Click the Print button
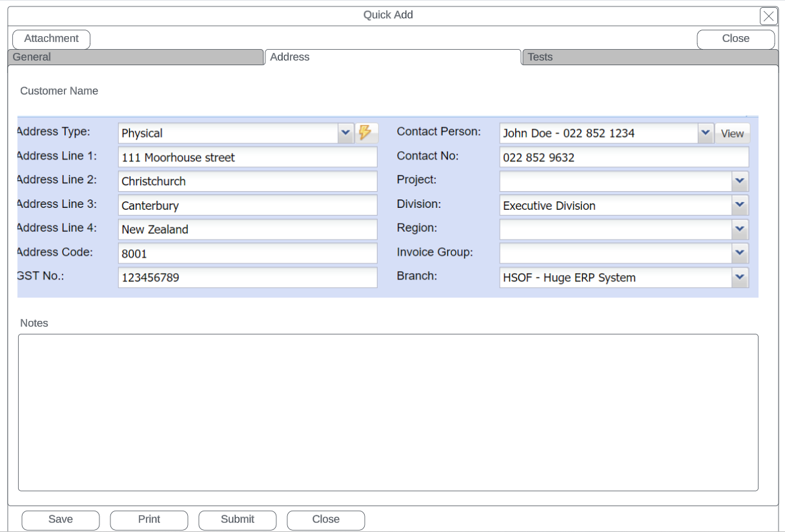Screen dimensions: 785x532 [x=149, y=520]
